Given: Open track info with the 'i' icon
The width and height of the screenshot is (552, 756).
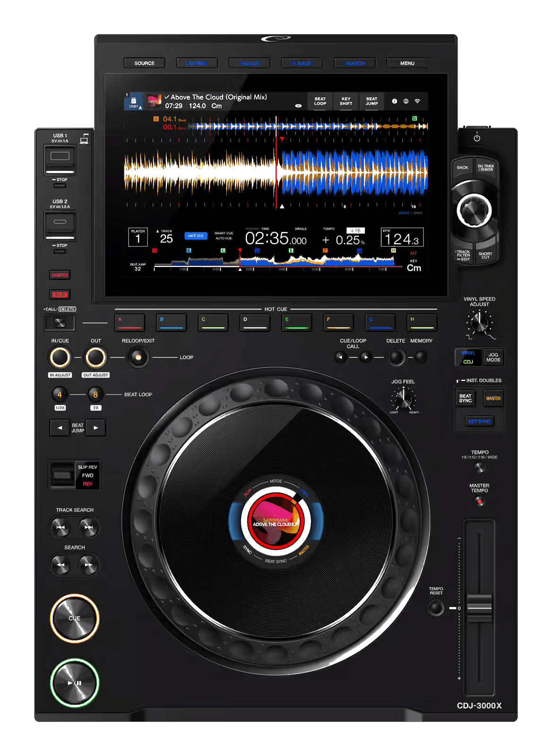Looking at the screenshot, I should pyautogui.click(x=394, y=101).
